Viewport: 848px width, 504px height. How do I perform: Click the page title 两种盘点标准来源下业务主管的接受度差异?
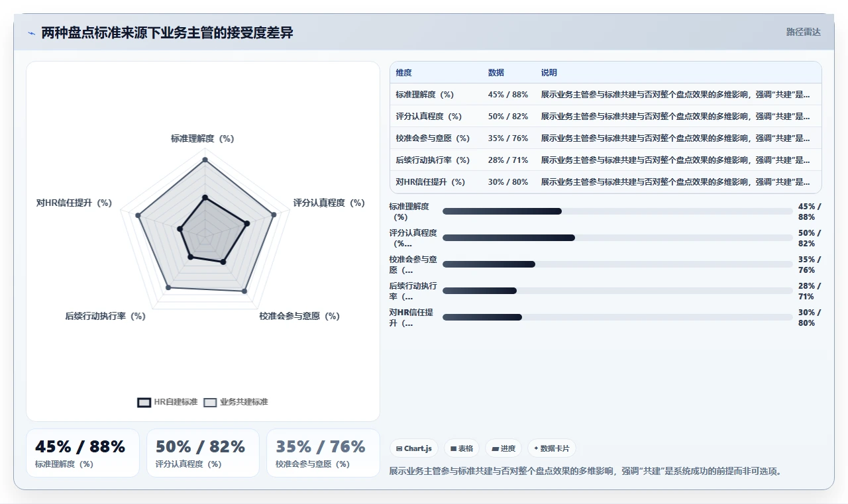tap(168, 32)
